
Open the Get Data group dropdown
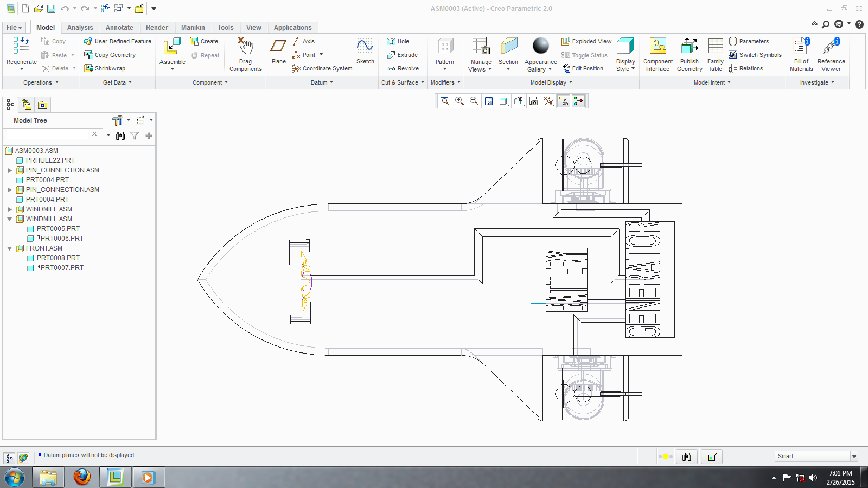coord(118,82)
